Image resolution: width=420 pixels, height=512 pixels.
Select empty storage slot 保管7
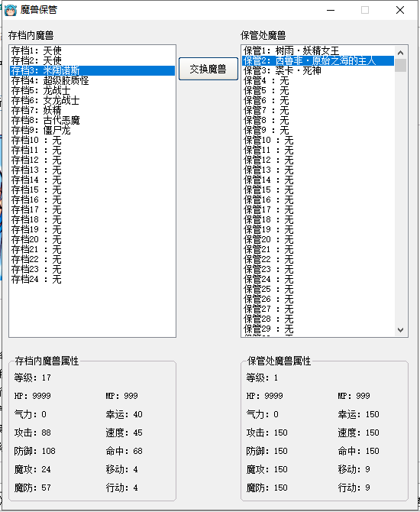pyautogui.click(x=318, y=110)
